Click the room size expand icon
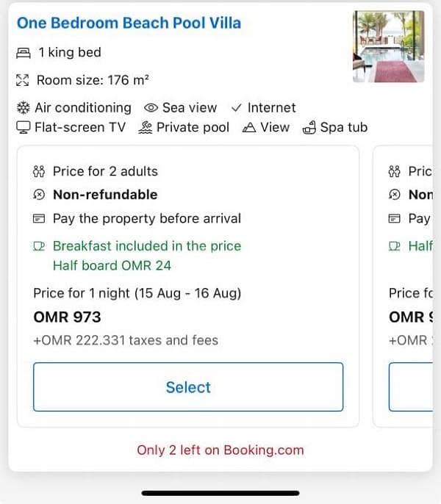 click(23, 80)
